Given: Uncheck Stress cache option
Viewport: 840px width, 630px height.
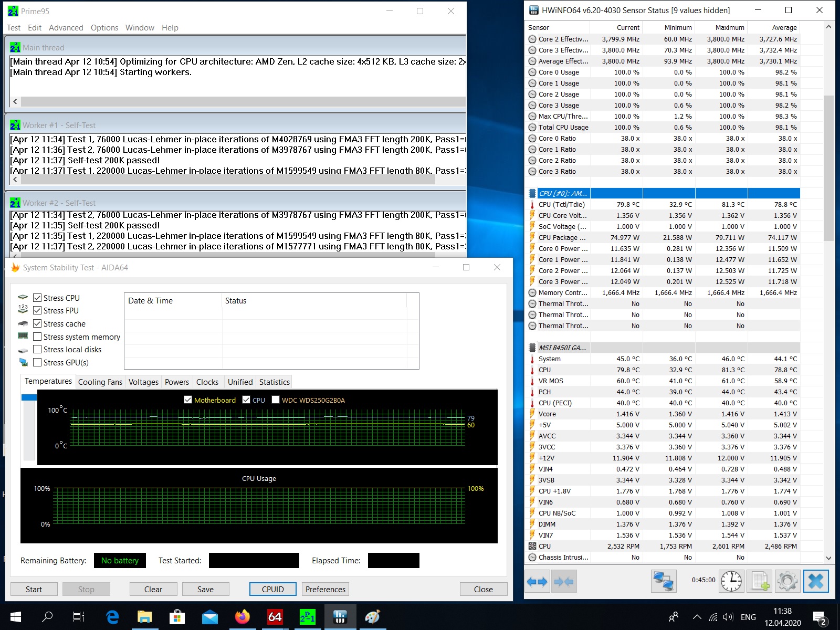Looking at the screenshot, I should pyautogui.click(x=37, y=324).
